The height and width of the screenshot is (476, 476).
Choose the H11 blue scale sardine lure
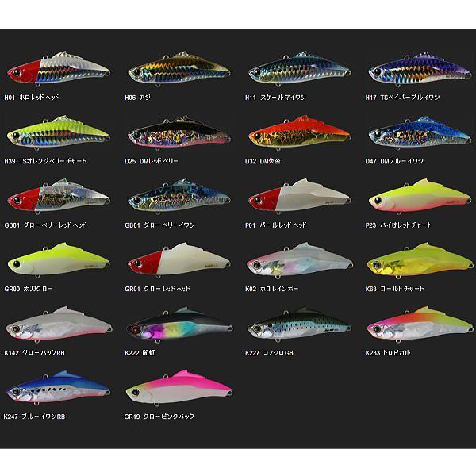click(x=299, y=68)
